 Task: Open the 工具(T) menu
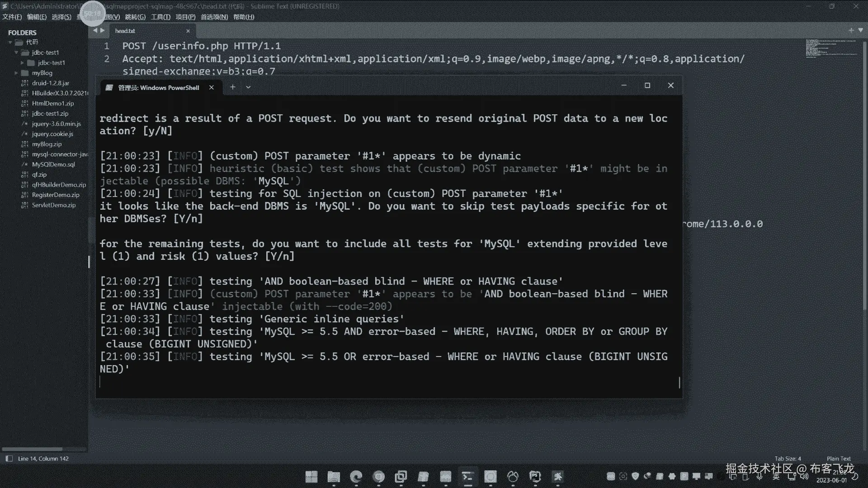coord(160,17)
